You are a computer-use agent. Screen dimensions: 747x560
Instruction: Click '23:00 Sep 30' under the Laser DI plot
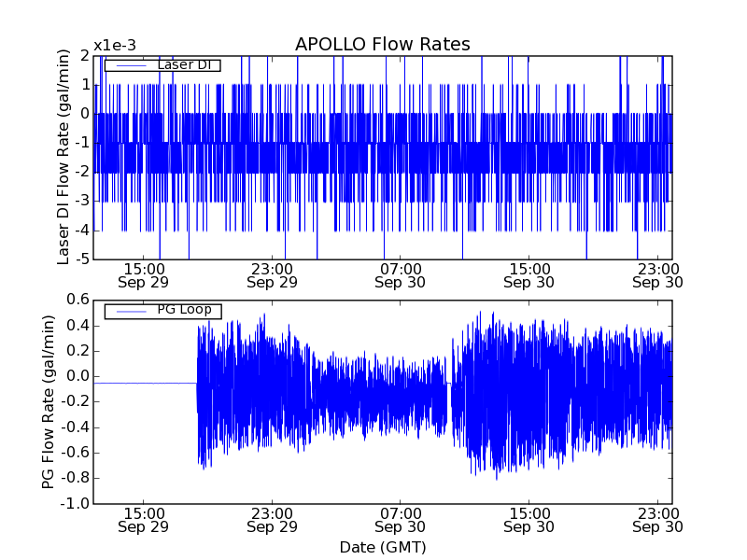(x=657, y=275)
